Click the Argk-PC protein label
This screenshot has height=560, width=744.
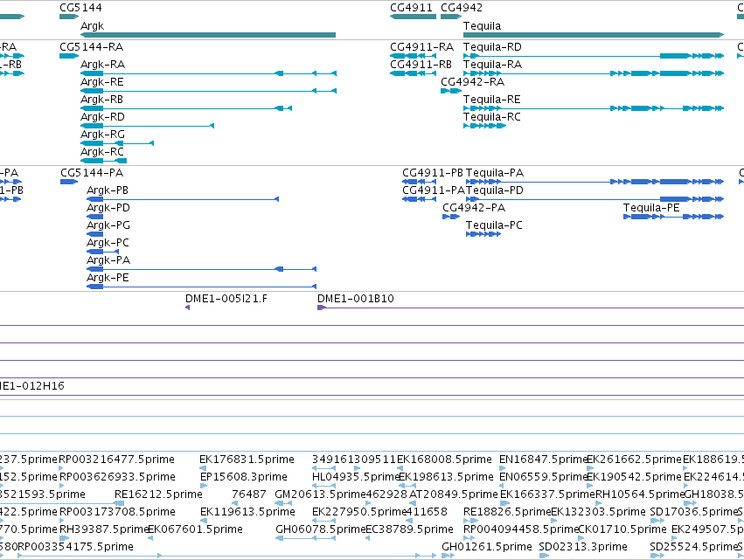point(108,243)
